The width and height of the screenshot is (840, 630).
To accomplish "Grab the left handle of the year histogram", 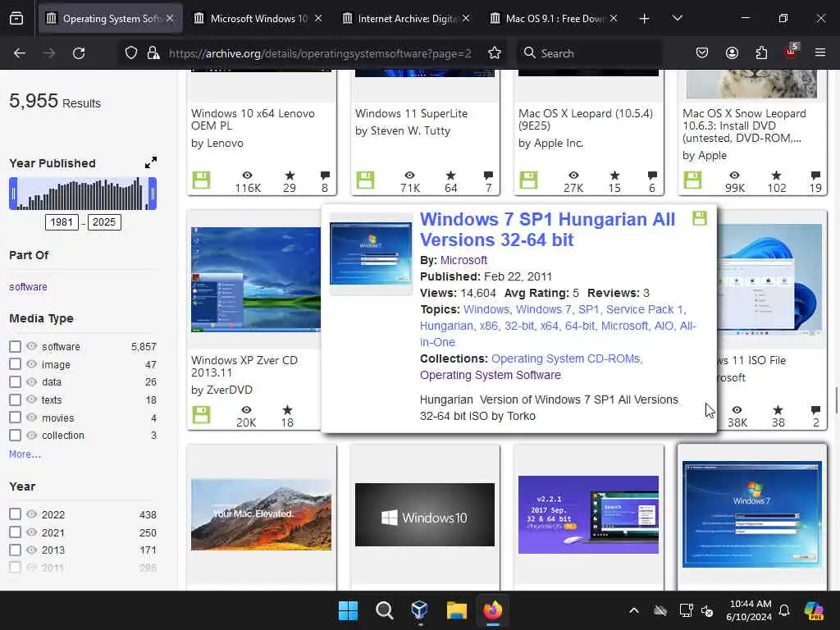I will pos(13,194).
